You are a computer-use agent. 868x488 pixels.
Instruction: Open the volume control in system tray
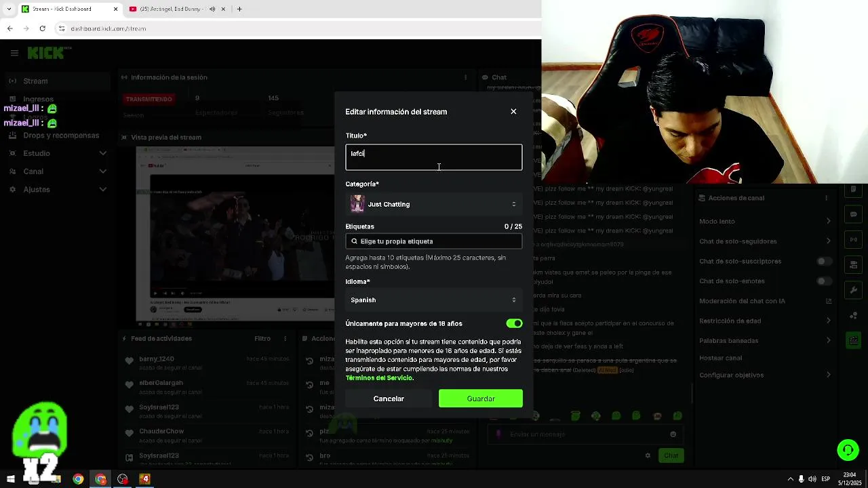(812, 479)
